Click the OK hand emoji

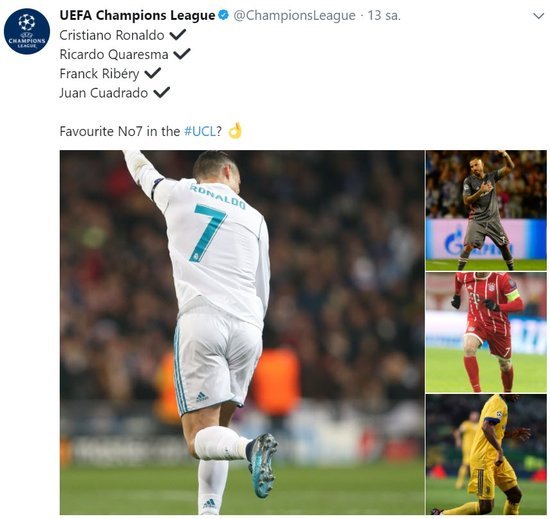(x=235, y=130)
